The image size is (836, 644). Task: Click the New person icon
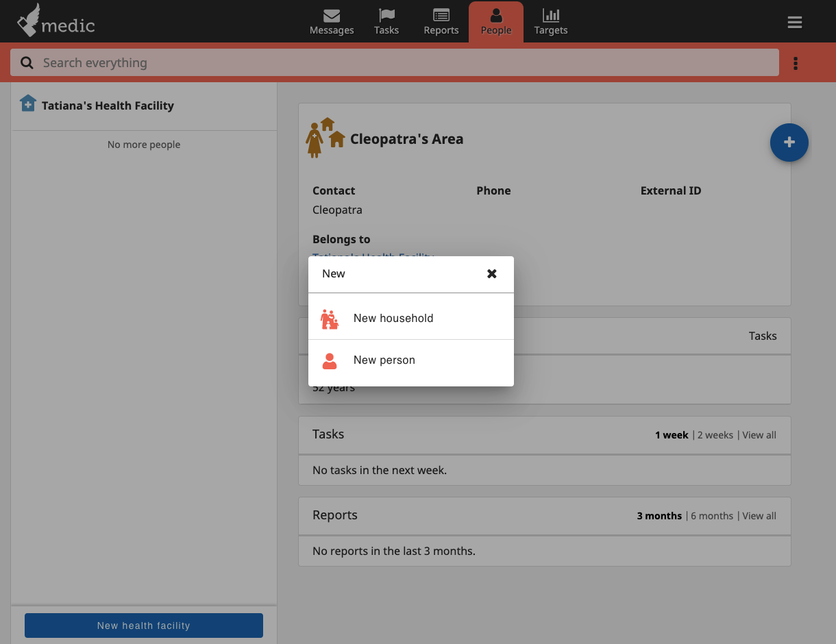tap(330, 360)
